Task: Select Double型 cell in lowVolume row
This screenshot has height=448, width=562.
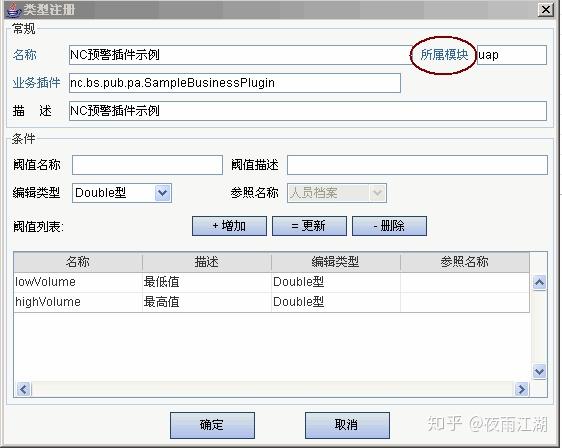Action: 336,282
